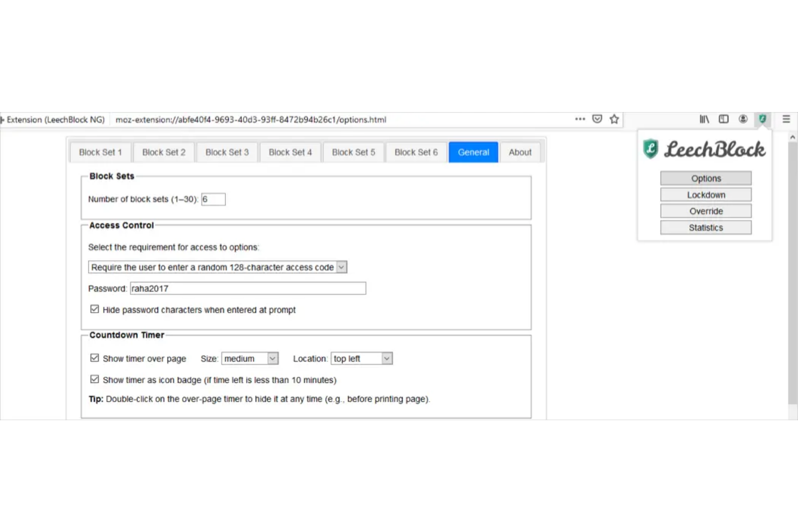Screen dimensions: 798x532
Task: Toggle the sidebar view icon
Action: [x=724, y=119]
